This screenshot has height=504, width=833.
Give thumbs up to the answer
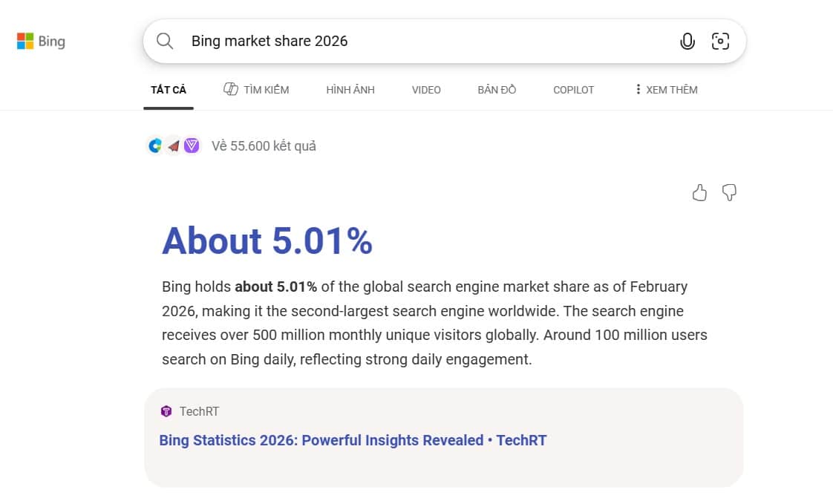pyautogui.click(x=699, y=194)
